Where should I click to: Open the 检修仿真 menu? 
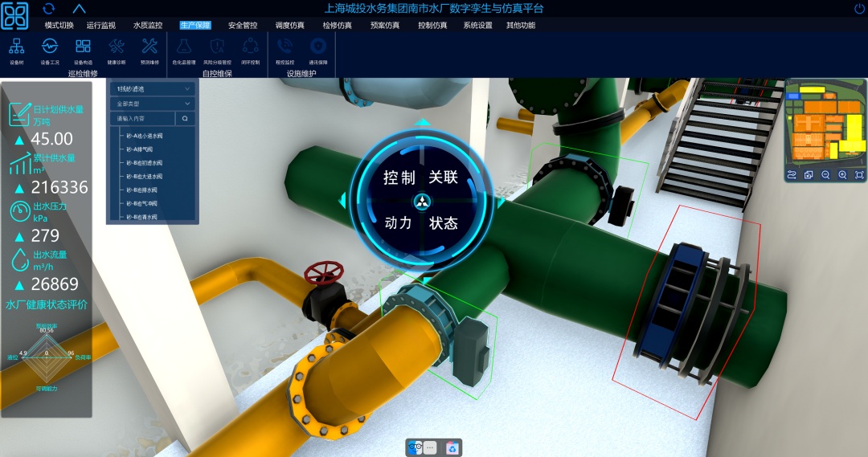[x=337, y=25]
